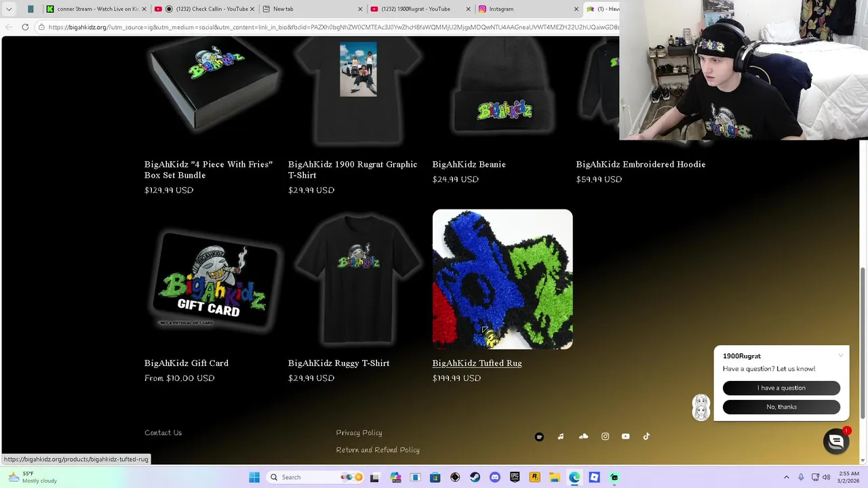Image resolution: width=868 pixels, height=488 pixels.
Task: Click the 'No, thanks' chat button
Action: coord(781,407)
